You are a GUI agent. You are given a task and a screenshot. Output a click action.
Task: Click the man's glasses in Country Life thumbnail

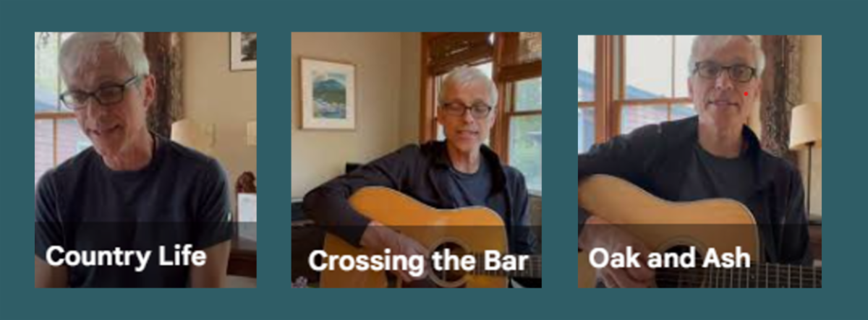pos(101,94)
